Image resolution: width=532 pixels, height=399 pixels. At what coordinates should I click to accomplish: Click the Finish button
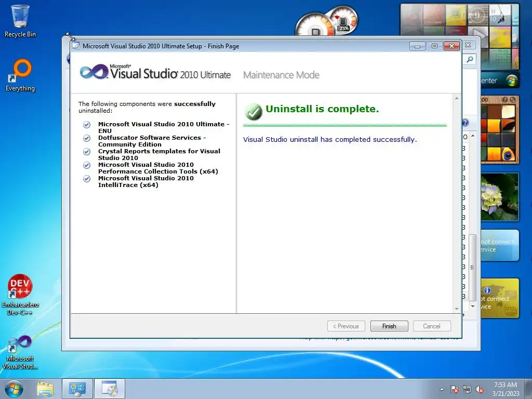coord(389,326)
